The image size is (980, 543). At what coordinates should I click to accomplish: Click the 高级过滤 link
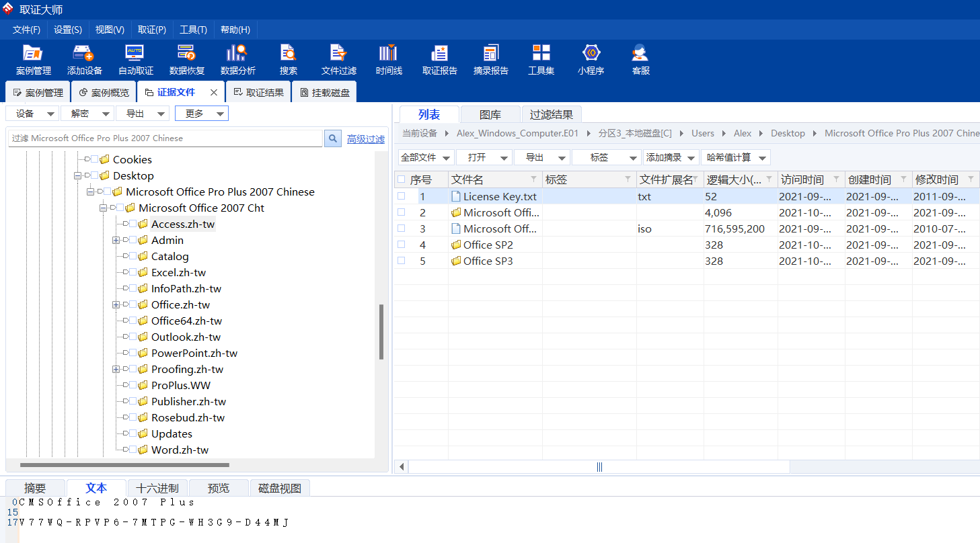366,139
